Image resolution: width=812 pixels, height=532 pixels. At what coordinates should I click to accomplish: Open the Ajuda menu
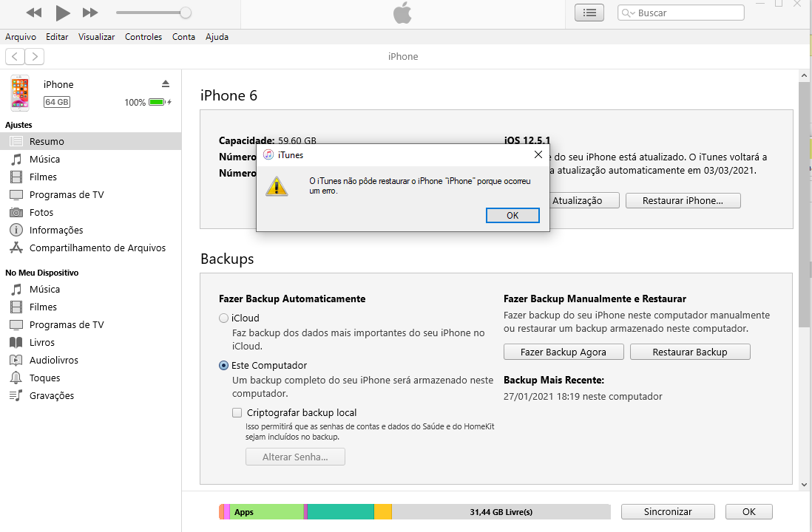point(217,37)
